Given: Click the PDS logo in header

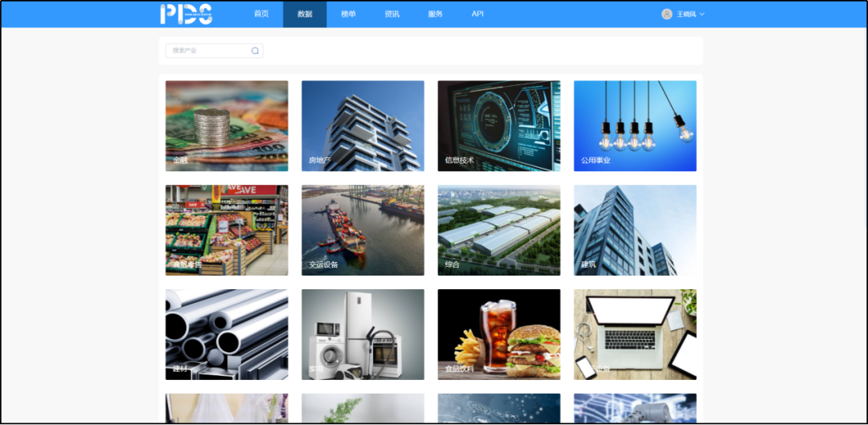Looking at the screenshot, I should tap(186, 14).
